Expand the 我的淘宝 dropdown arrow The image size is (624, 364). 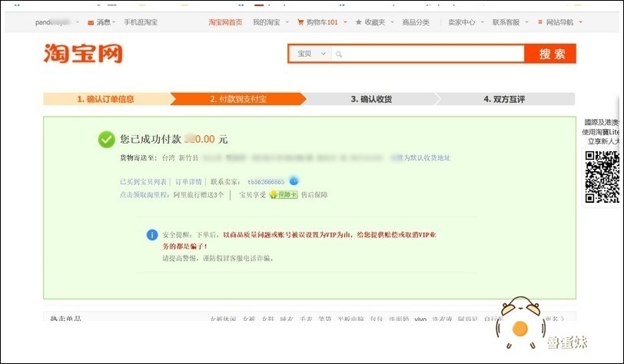(287, 22)
